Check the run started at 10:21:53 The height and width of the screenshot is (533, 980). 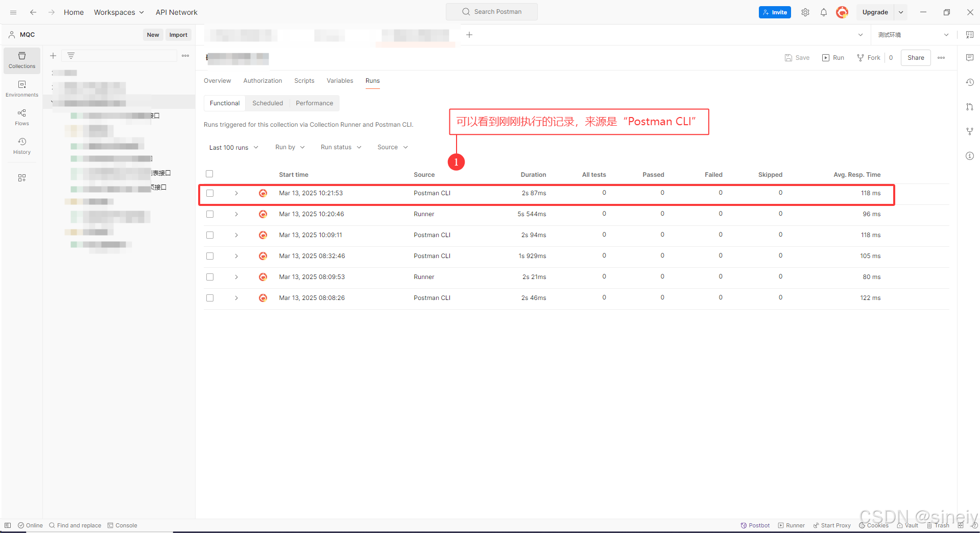pos(210,193)
